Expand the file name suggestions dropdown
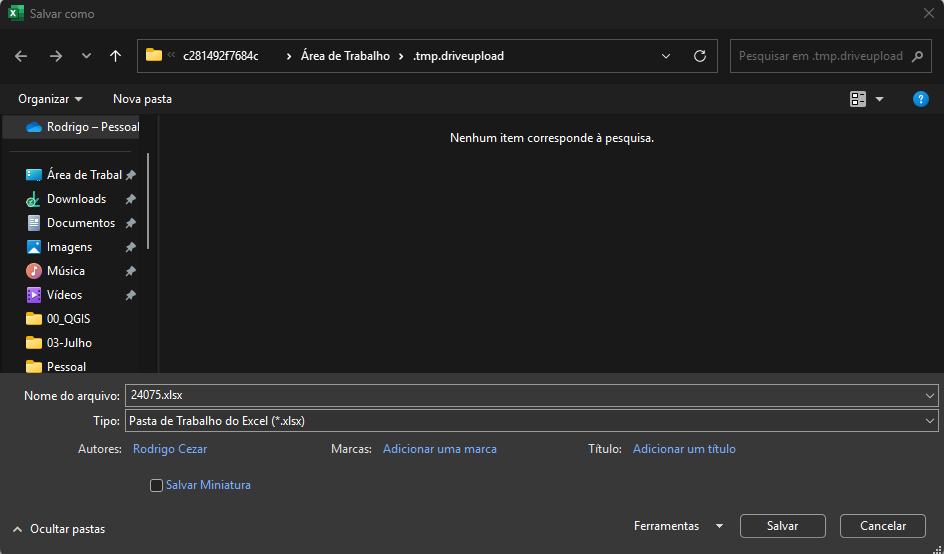The width and height of the screenshot is (944, 554). (x=930, y=396)
